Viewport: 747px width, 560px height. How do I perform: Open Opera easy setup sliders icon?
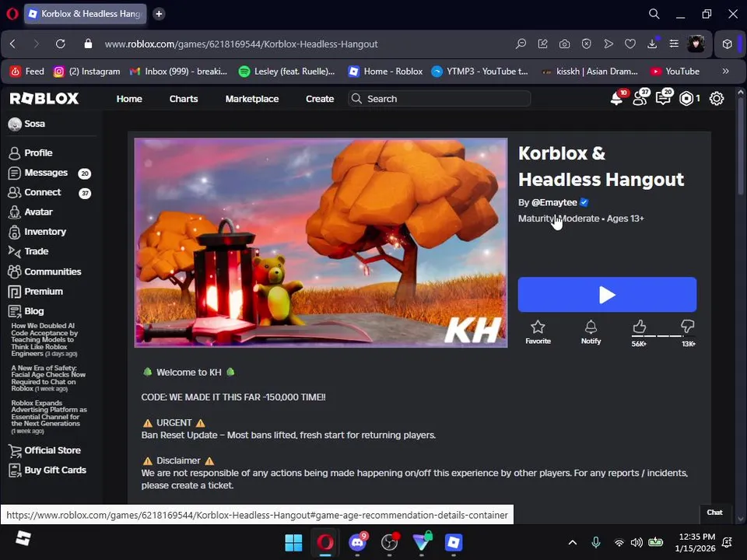coord(674,44)
